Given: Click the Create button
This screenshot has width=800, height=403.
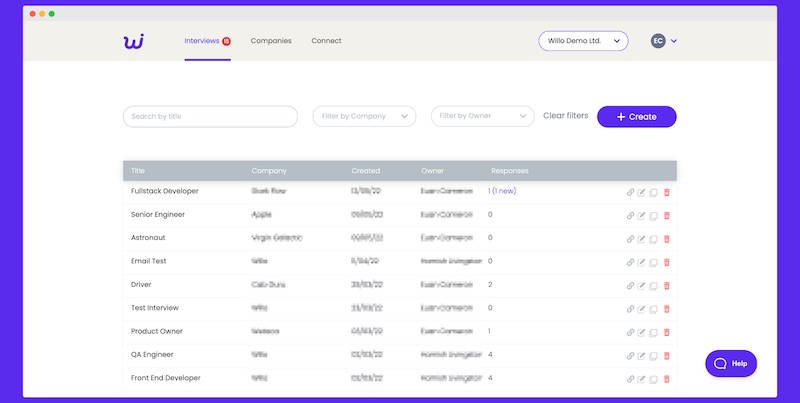Looking at the screenshot, I should (637, 117).
